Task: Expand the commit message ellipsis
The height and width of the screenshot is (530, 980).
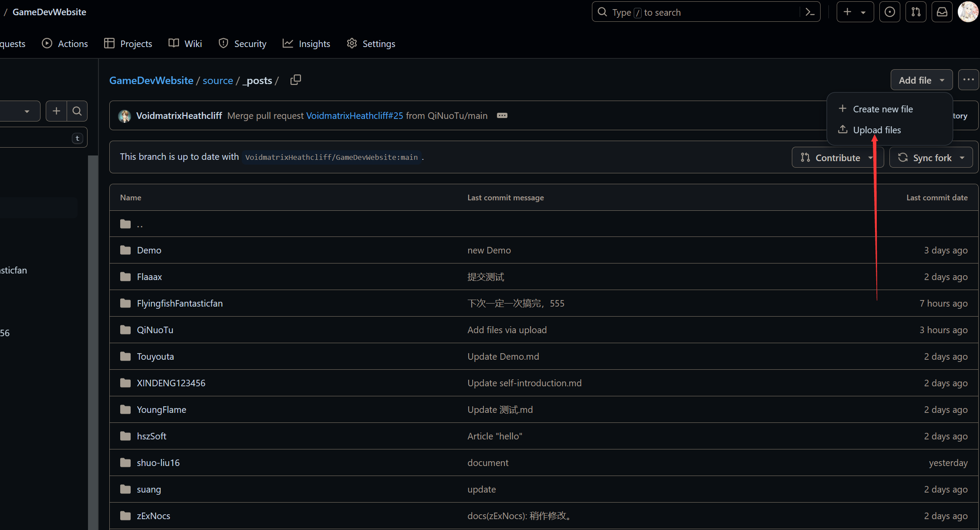Action: (502, 116)
